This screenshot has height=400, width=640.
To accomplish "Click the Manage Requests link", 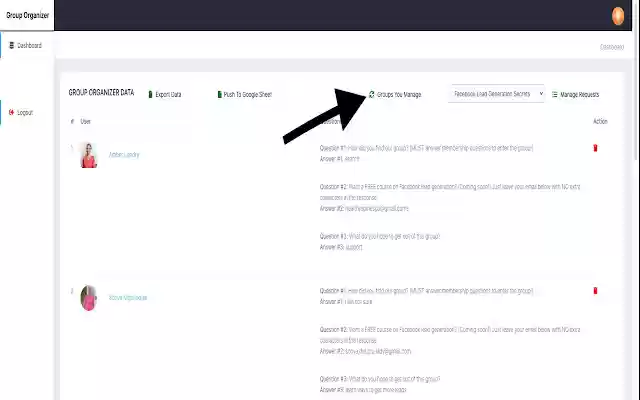I will click(x=576, y=95).
